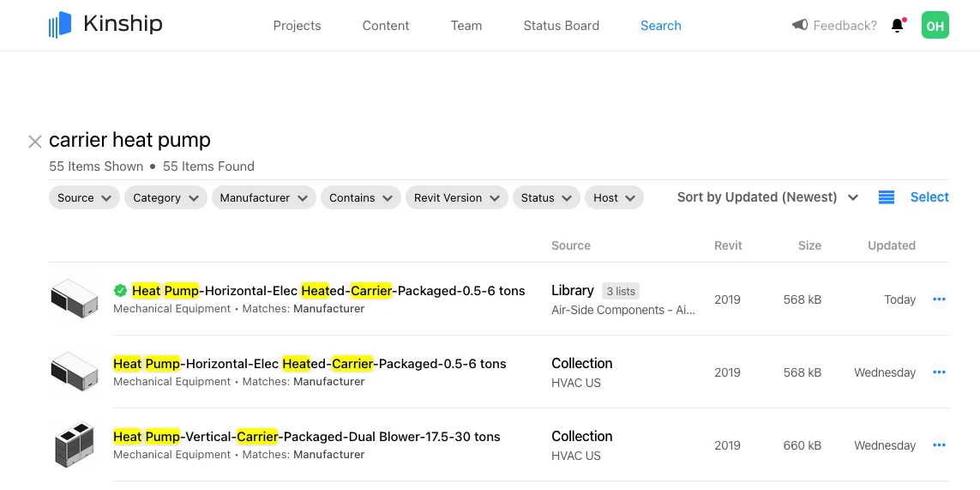The height and width of the screenshot is (490, 980).
Task: Change the Sort by Updated (Newest) order
Action: click(x=767, y=197)
